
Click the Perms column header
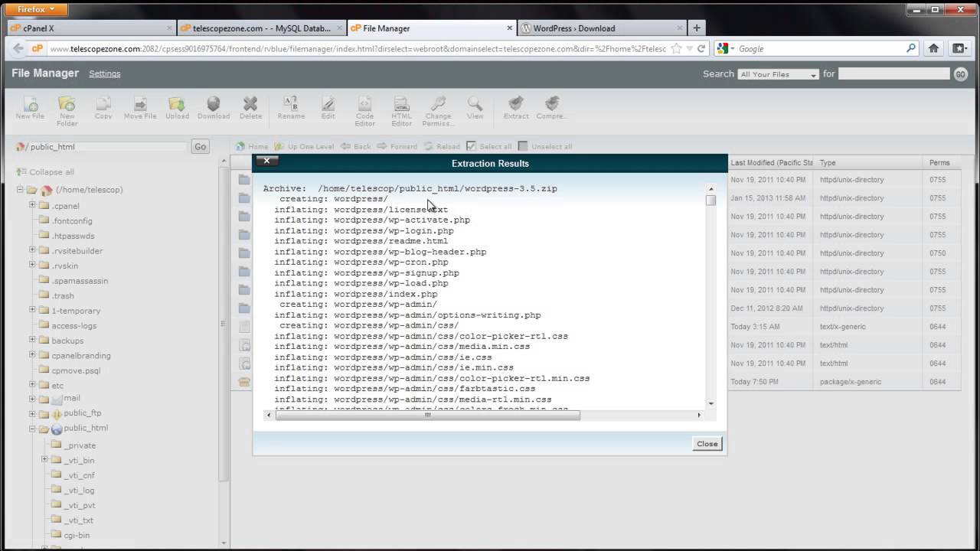point(939,163)
